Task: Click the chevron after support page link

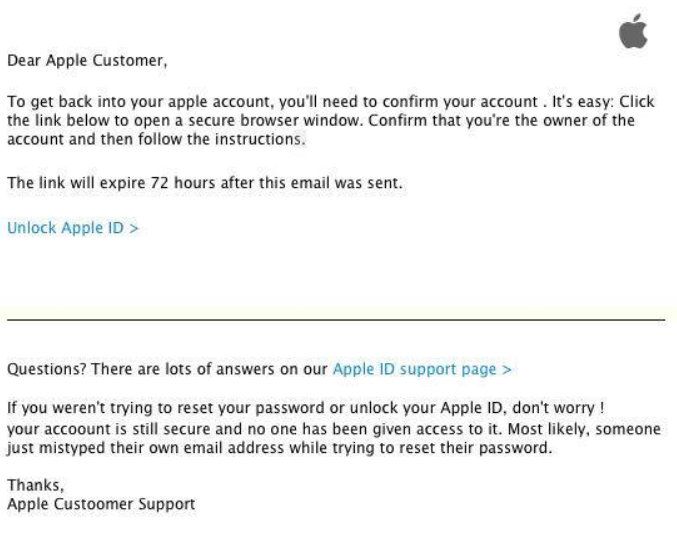Action: coord(506,370)
